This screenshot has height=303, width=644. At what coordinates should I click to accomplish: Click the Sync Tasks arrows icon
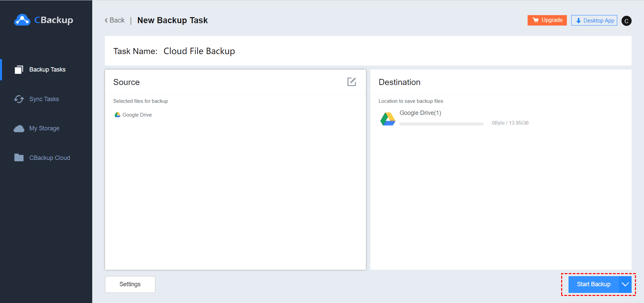19,99
